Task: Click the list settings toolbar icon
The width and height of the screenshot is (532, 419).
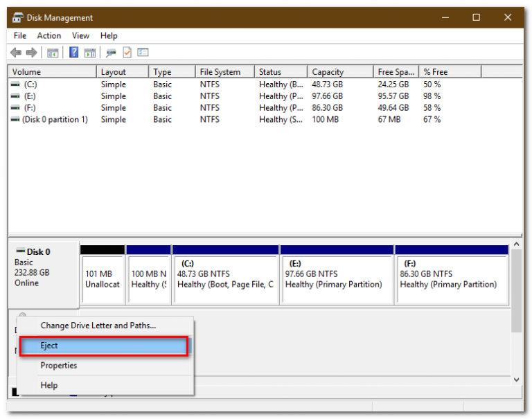Action: pyautogui.click(x=143, y=52)
